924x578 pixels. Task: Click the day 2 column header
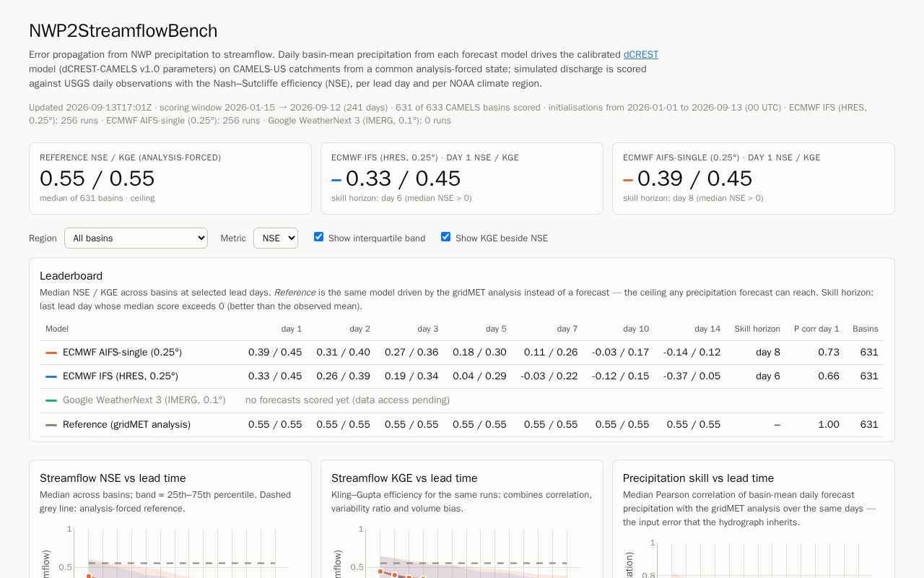click(x=359, y=329)
